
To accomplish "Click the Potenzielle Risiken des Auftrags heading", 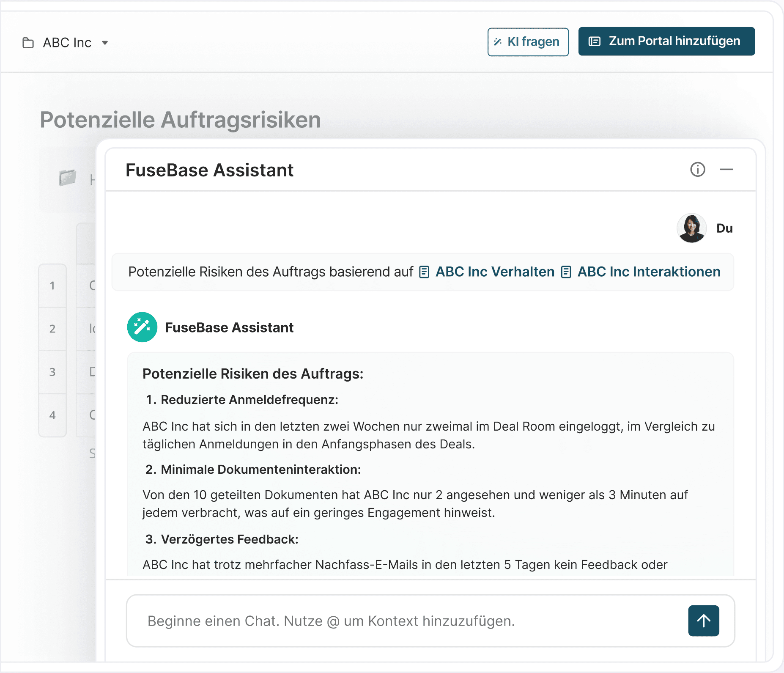I will [253, 374].
